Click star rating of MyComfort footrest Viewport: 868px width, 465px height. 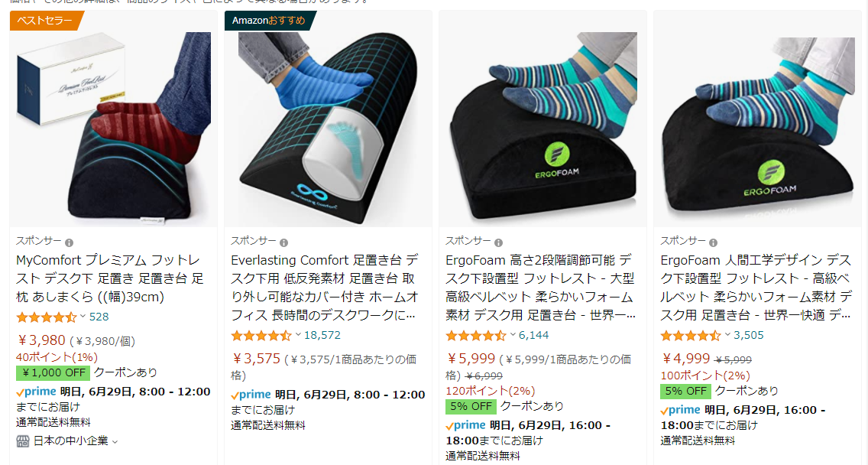(x=47, y=317)
